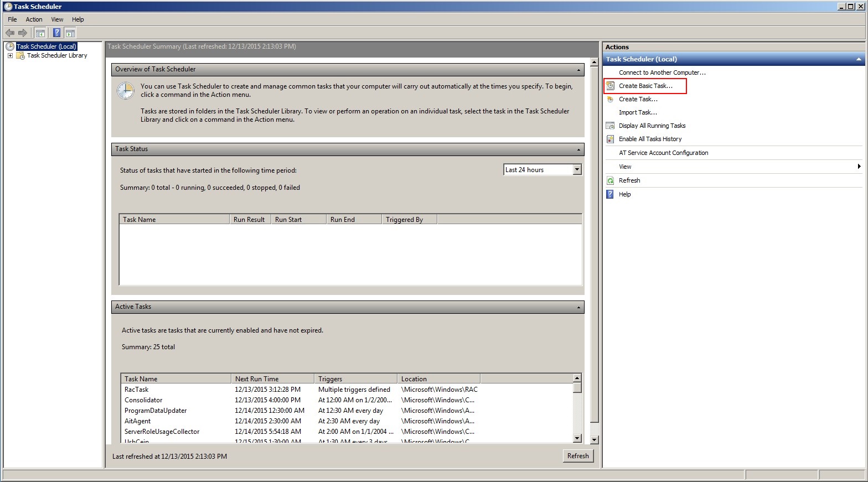Image resolution: width=868 pixels, height=482 pixels.
Task: Collapse the Active Tasks section
Action: 578,307
